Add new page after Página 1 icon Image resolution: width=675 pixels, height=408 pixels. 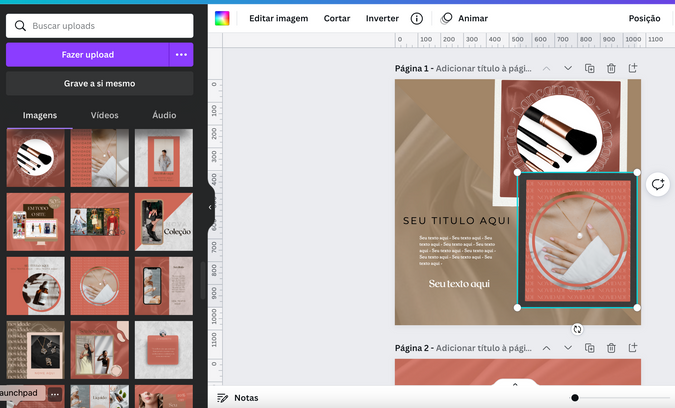(x=632, y=68)
